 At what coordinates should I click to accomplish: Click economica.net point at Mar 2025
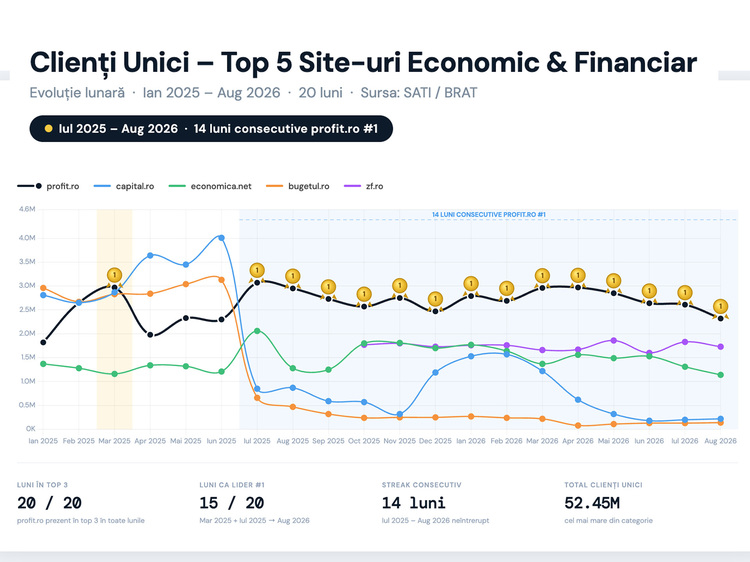point(114,374)
